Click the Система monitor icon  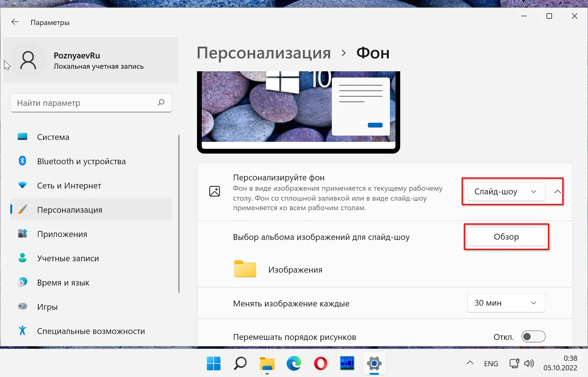coord(22,137)
